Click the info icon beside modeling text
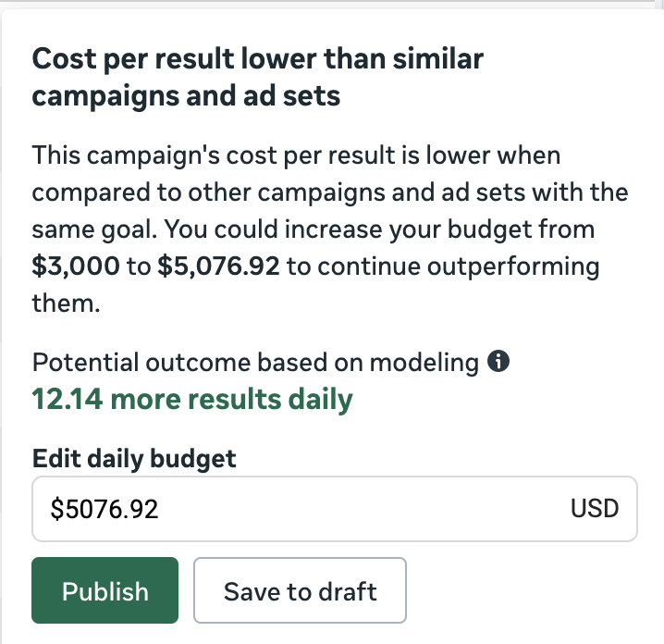 click(498, 362)
